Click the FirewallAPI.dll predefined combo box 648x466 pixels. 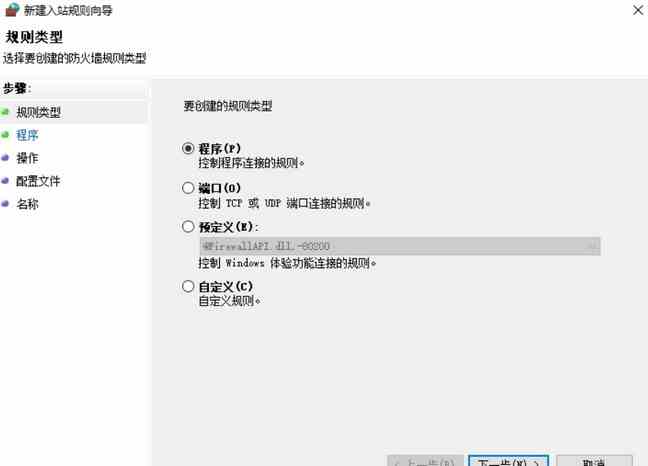(400, 246)
